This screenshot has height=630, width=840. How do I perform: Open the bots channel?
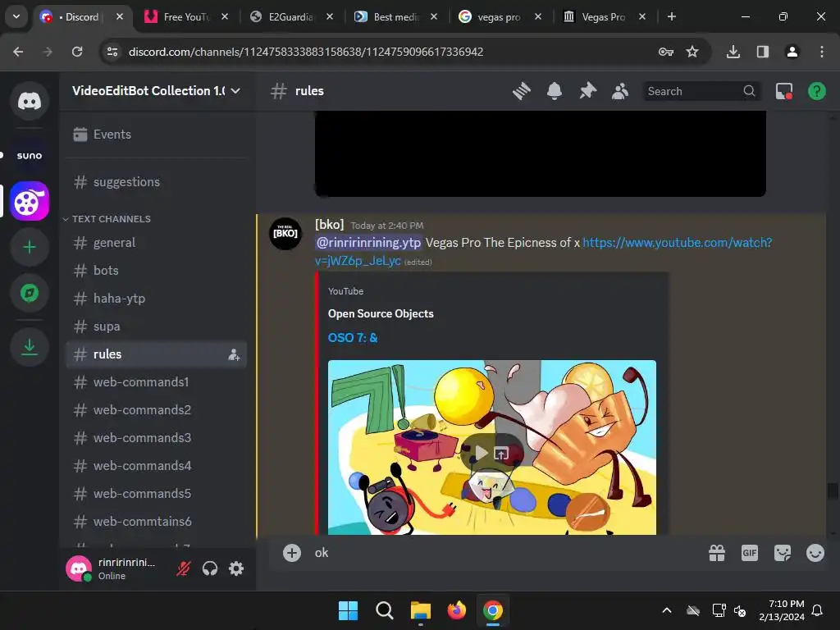coord(156,271)
